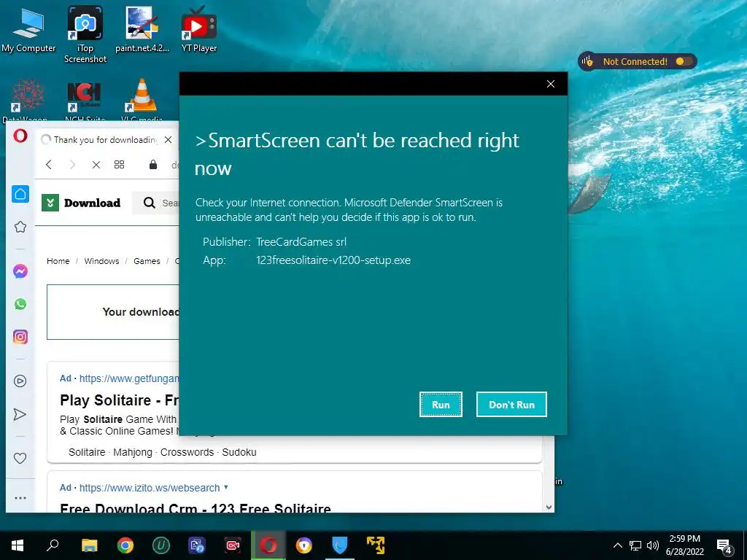
Task: Click browser scrollbar down arrow
Action: (x=549, y=507)
